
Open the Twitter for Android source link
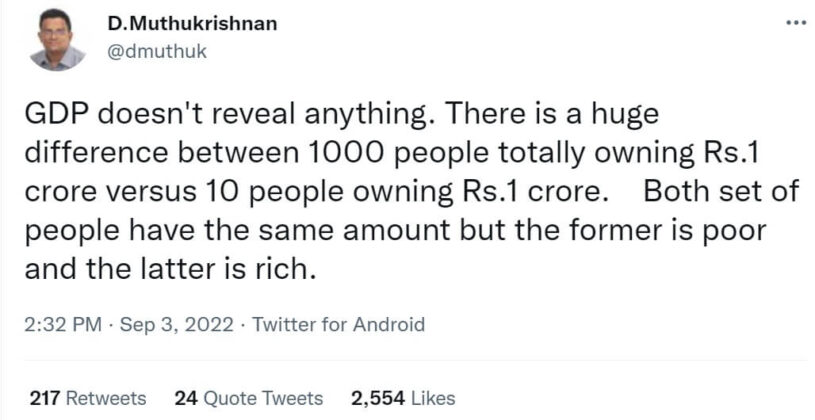[x=337, y=324]
